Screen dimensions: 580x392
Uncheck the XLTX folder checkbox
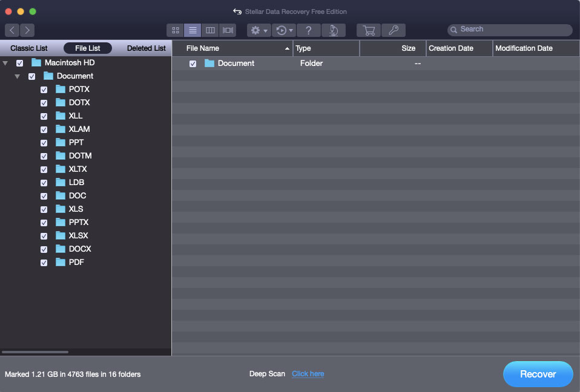pos(44,169)
